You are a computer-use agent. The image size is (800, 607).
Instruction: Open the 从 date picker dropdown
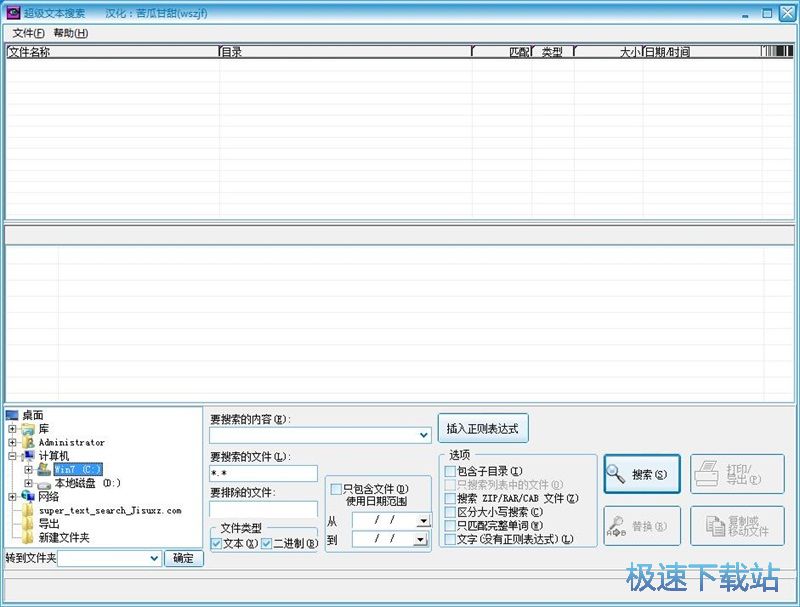[423, 521]
